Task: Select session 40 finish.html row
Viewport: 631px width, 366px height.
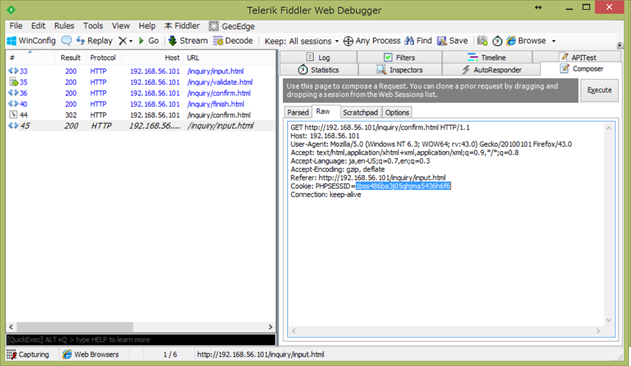Action: coord(141,104)
